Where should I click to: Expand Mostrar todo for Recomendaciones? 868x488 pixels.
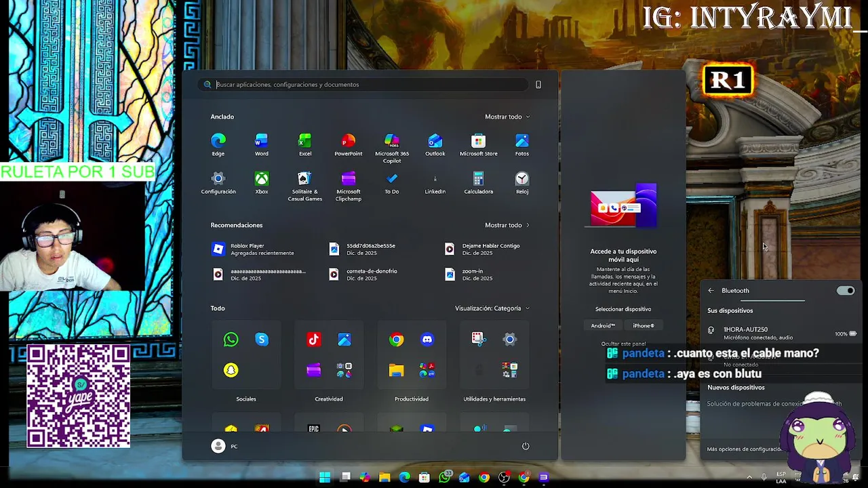click(x=507, y=225)
